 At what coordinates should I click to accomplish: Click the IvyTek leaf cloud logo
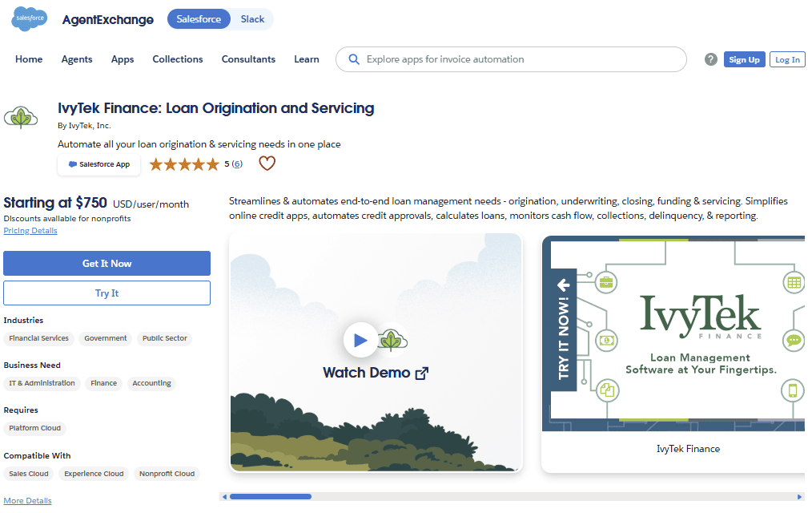click(x=21, y=118)
